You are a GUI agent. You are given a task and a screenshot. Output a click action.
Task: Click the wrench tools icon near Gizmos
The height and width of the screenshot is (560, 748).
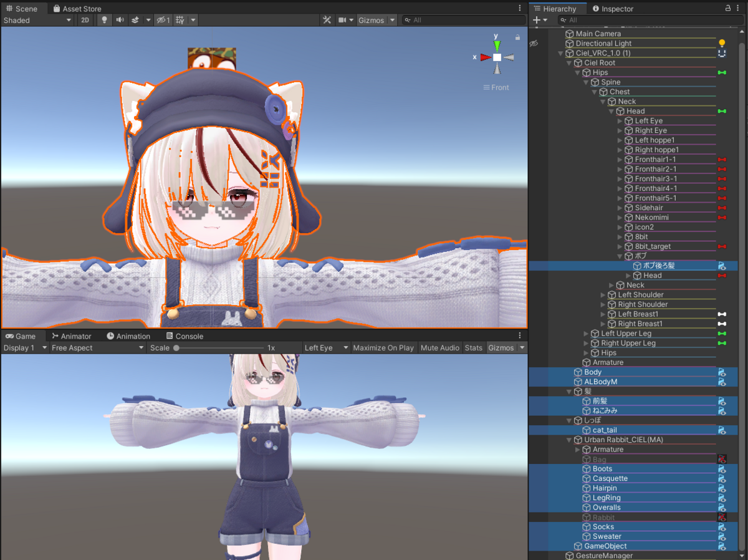pyautogui.click(x=327, y=20)
